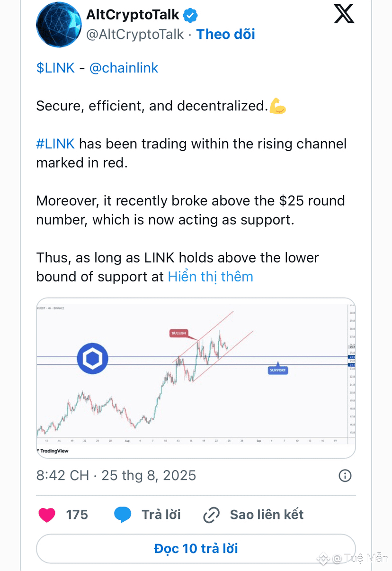Open the X logo icon
Screen dimensions: 392x571
(344, 14)
